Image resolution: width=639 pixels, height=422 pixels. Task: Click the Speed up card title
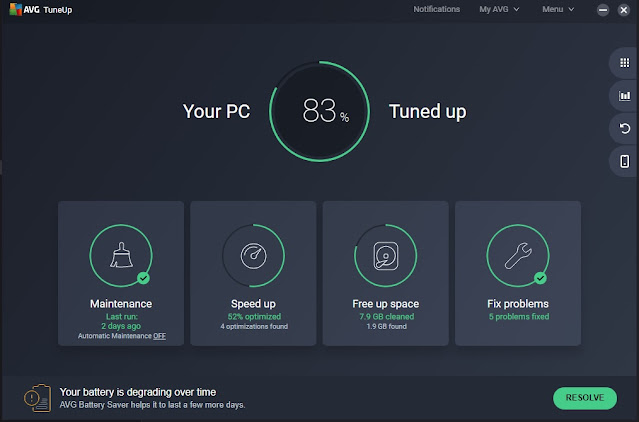[x=253, y=304]
